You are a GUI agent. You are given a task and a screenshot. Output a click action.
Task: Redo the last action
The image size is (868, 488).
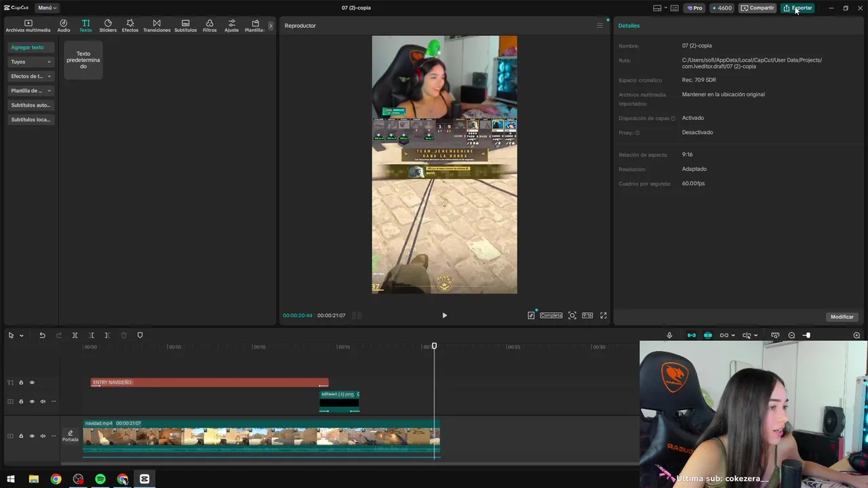[58, 335]
